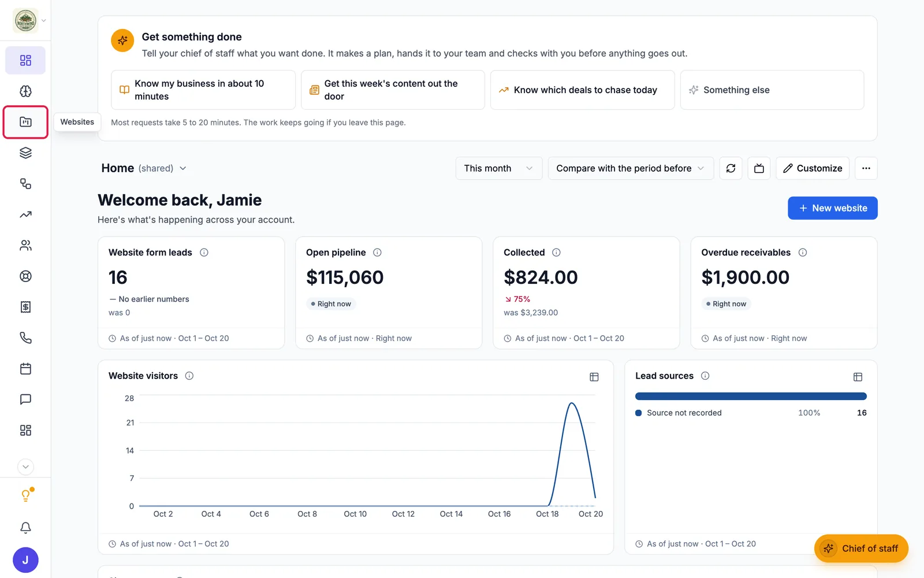924x578 pixels.
Task: Open the more options ellipsis menu
Action: coord(866,168)
